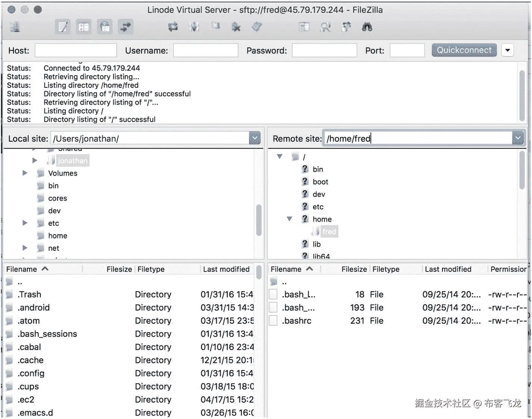Select the .config directory row

point(129,373)
